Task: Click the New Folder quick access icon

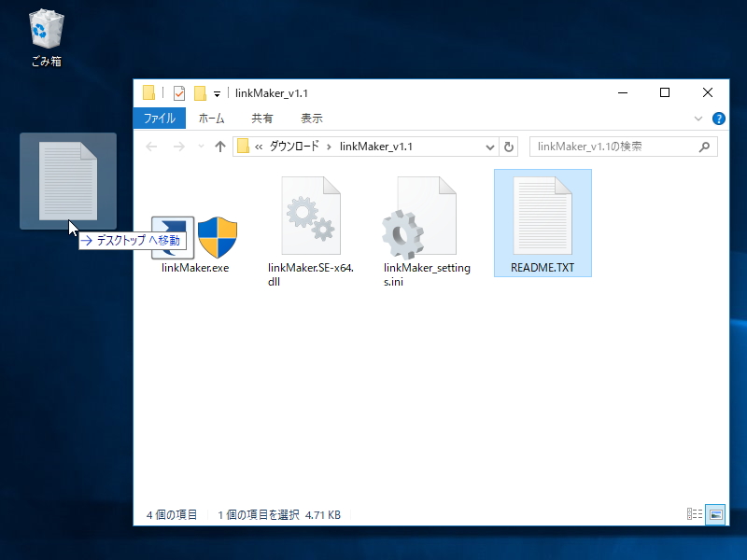Action: coord(199,92)
